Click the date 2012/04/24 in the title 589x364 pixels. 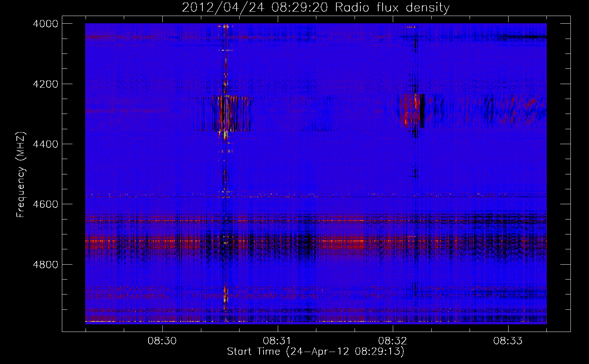[x=223, y=8]
